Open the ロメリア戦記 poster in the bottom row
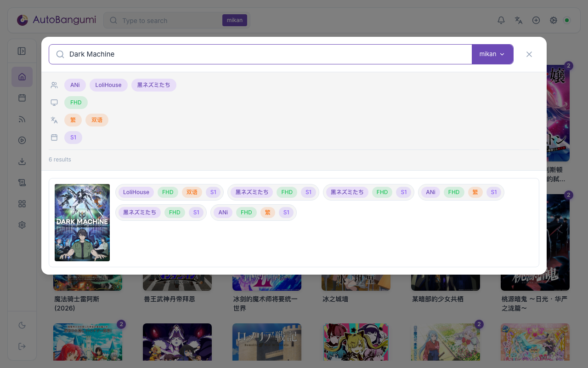This screenshot has height=368, width=588. coord(267,342)
